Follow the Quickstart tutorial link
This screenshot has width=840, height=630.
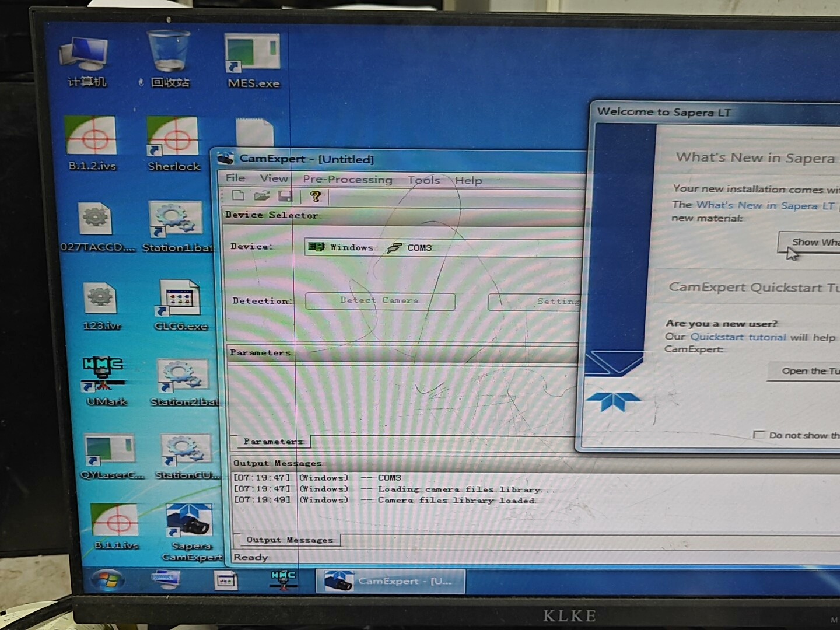click(x=738, y=337)
